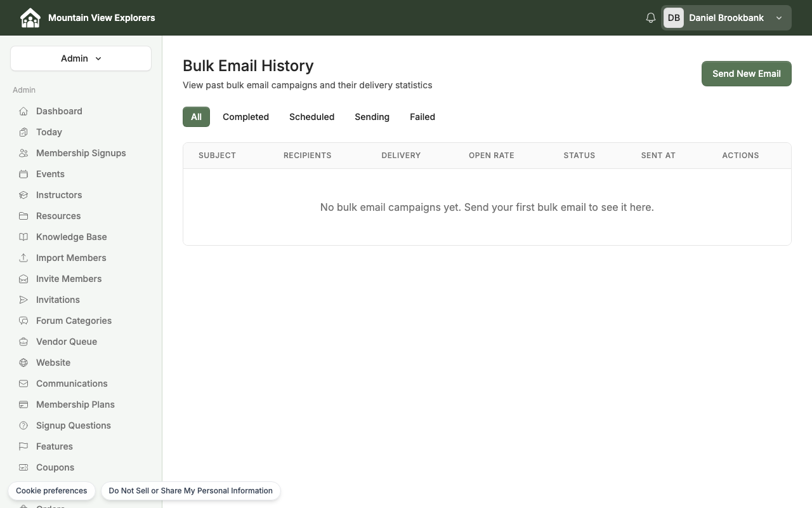
Task: Click the ACTIONS column header
Action: pyautogui.click(x=740, y=156)
